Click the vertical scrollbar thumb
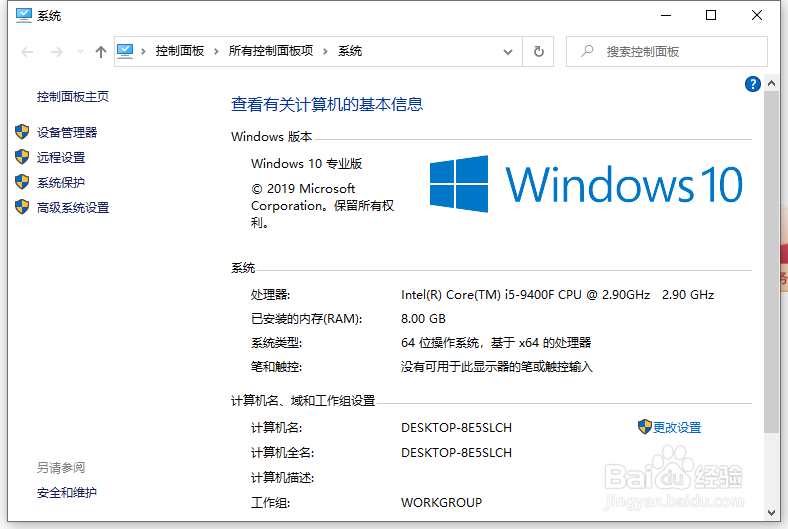Viewport: 788px width, 529px height. (771, 262)
